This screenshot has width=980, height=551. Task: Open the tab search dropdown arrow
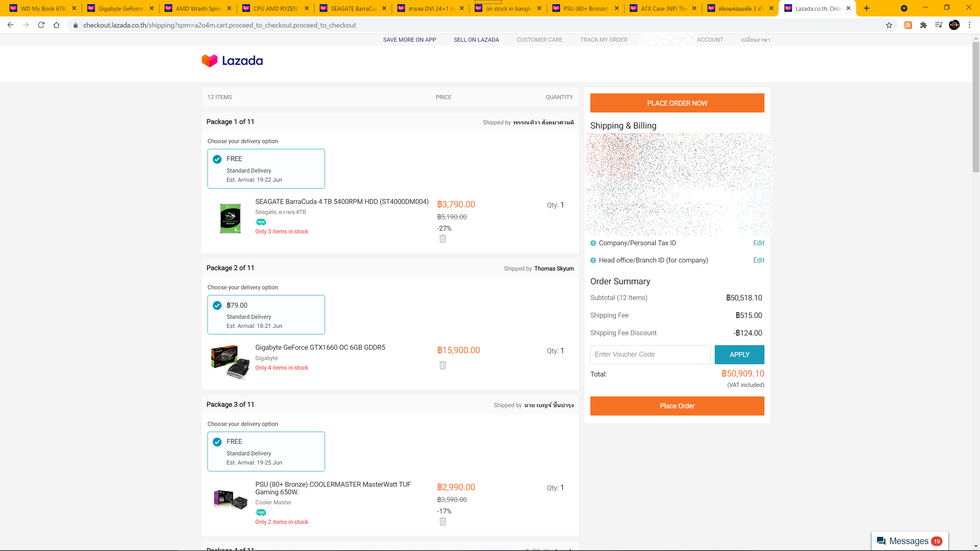[904, 8]
